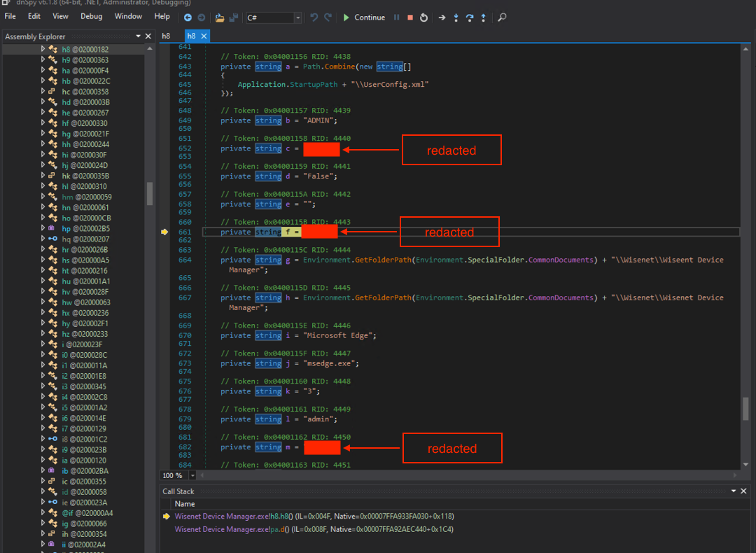
Task: Switch to the inactive h8 tab
Action: [x=167, y=36]
